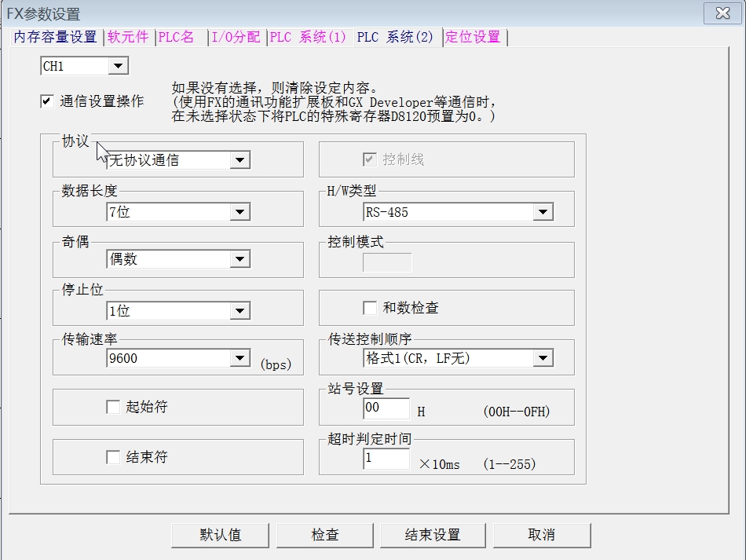Expand the 奇偶 parity dropdown

pyautogui.click(x=240, y=259)
